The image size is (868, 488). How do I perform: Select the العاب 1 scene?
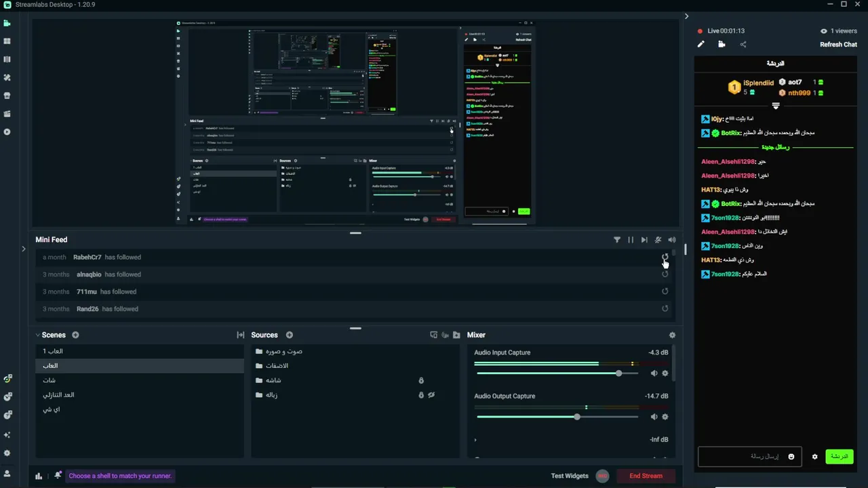tap(140, 351)
